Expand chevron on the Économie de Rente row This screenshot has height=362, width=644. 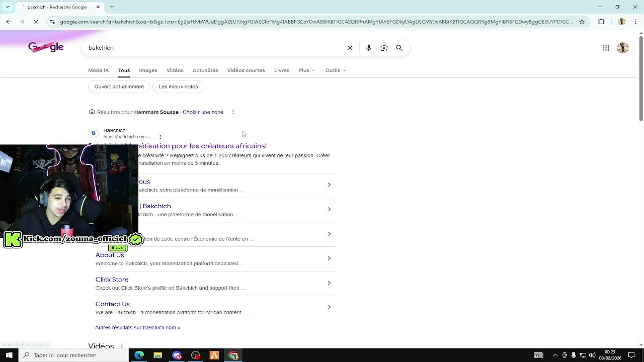coord(329,234)
